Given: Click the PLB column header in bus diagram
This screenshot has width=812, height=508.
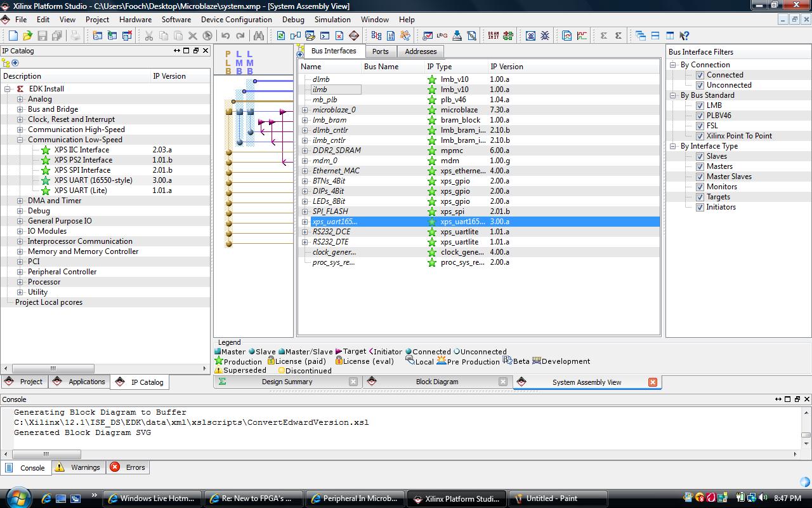Looking at the screenshot, I should 228,63.
